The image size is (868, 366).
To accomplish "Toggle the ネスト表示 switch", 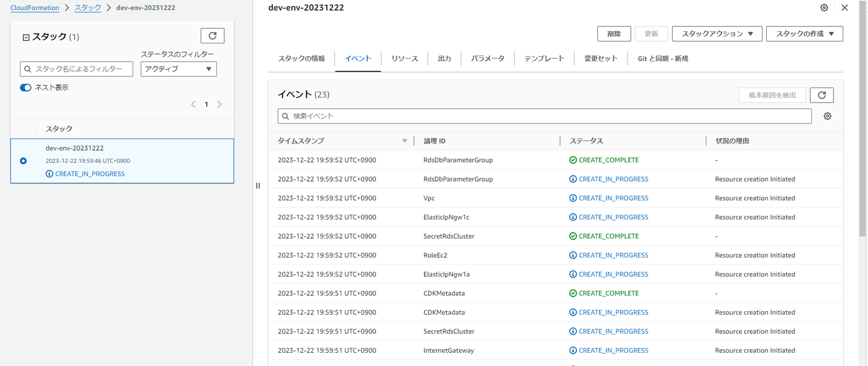I will coord(26,87).
